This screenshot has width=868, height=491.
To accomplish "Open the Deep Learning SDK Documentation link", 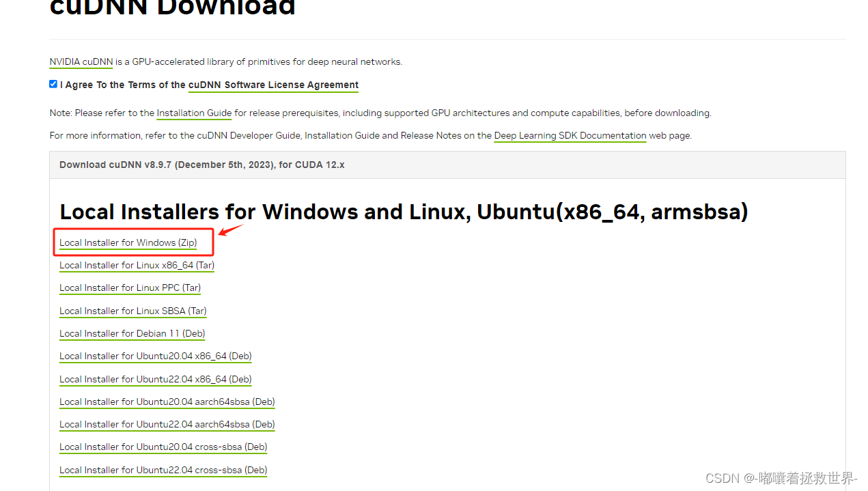I will tap(570, 135).
